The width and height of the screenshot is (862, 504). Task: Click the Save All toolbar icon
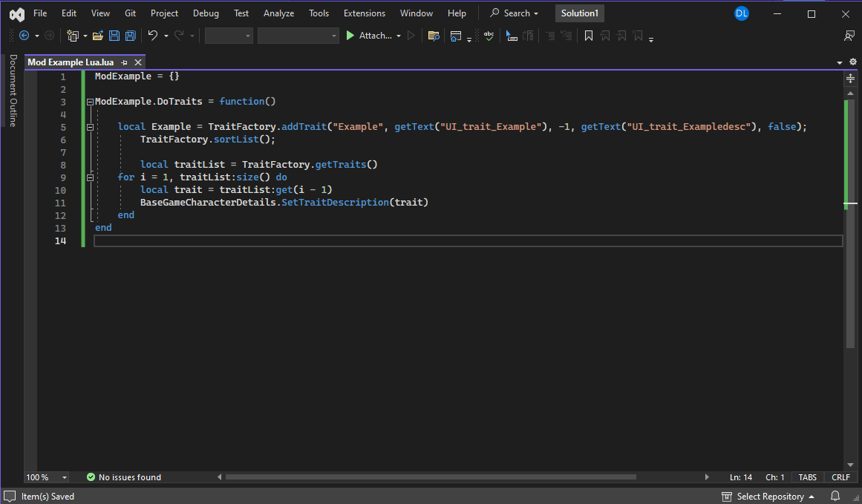tap(131, 36)
